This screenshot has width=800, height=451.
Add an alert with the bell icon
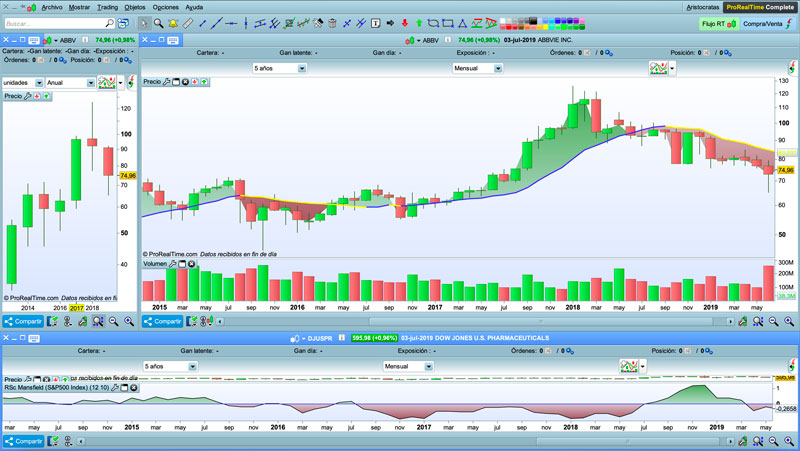point(173,23)
